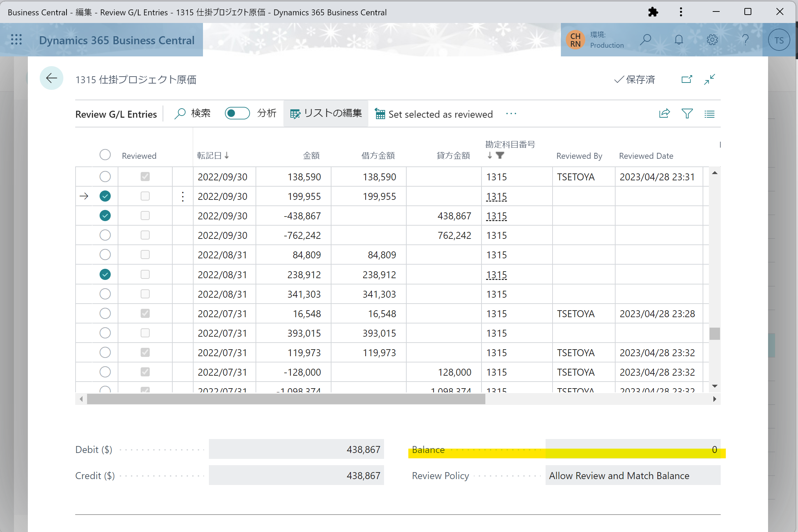Open account 1315 link in 238,912 row
Viewport: 798px width, 532px height.
(496, 275)
